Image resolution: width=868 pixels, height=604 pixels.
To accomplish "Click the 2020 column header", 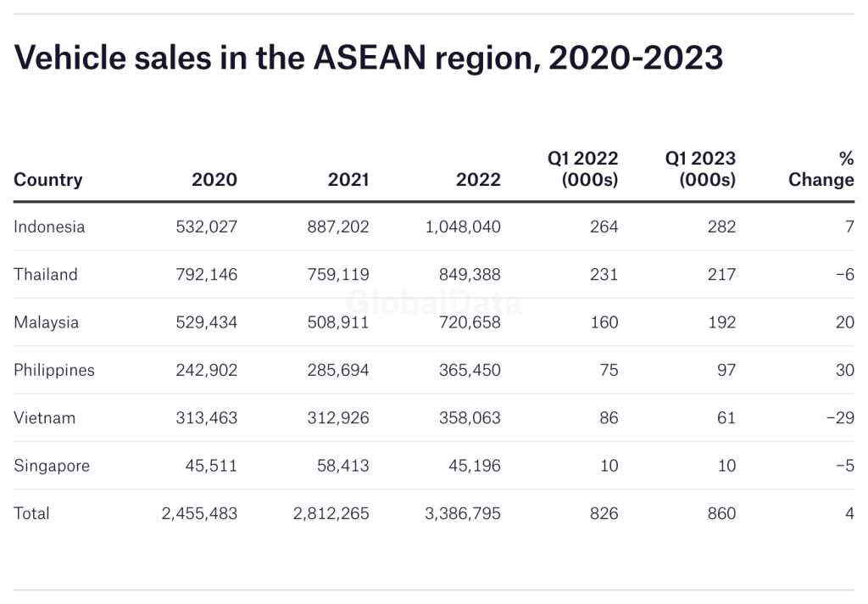I will tap(214, 180).
